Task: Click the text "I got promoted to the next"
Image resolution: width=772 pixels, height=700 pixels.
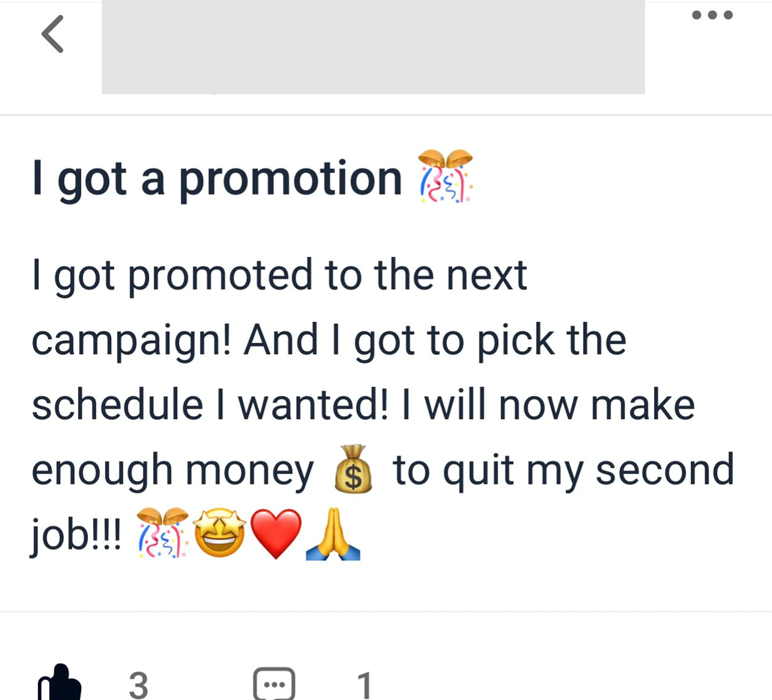Action: 280,275
